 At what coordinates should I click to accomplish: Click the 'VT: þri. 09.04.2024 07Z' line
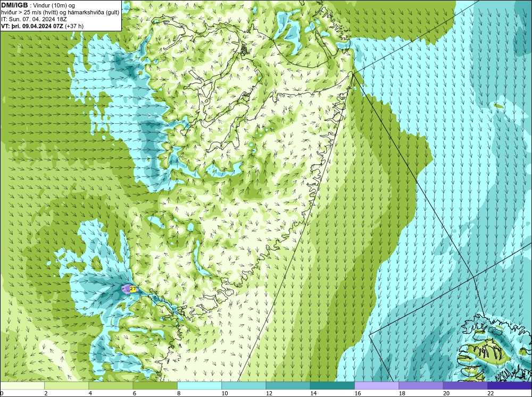32,26
